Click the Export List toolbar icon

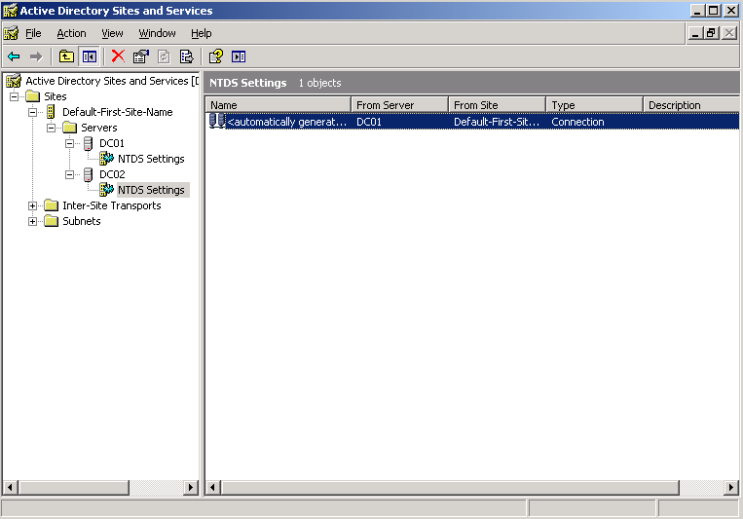(186, 57)
